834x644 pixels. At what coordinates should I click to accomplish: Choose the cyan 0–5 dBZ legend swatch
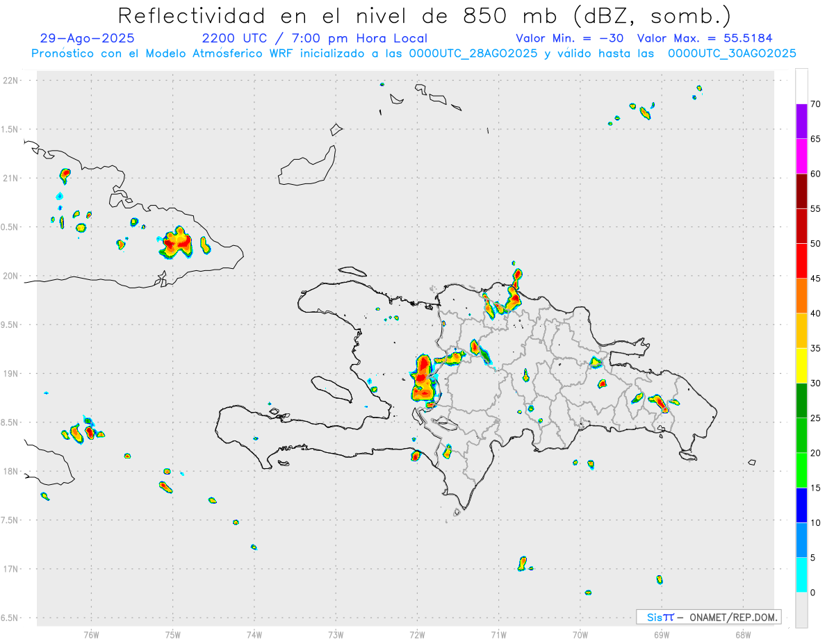(801, 575)
